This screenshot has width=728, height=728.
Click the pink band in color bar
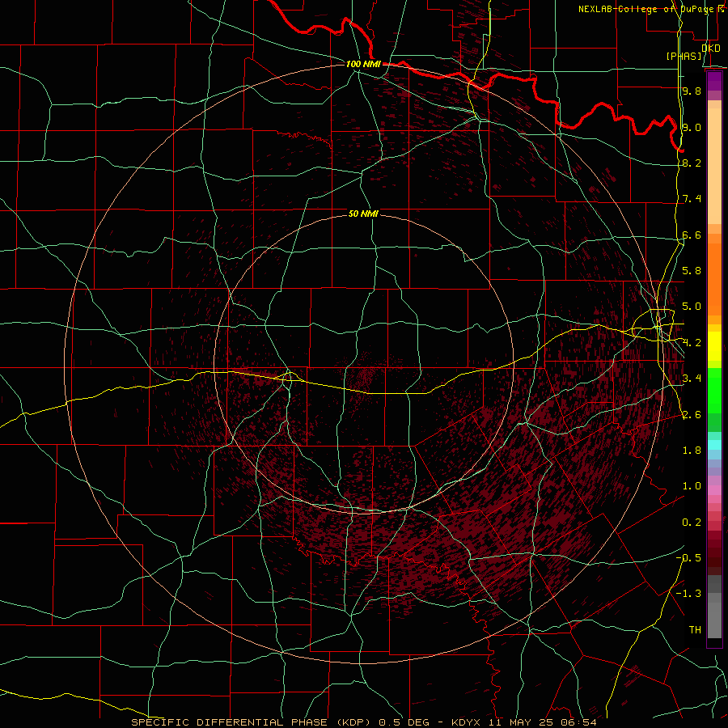pos(714,490)
